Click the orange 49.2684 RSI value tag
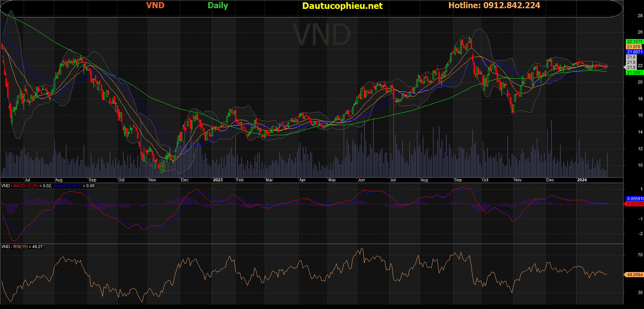The image size is (644, 309). [x=634, y=275]
